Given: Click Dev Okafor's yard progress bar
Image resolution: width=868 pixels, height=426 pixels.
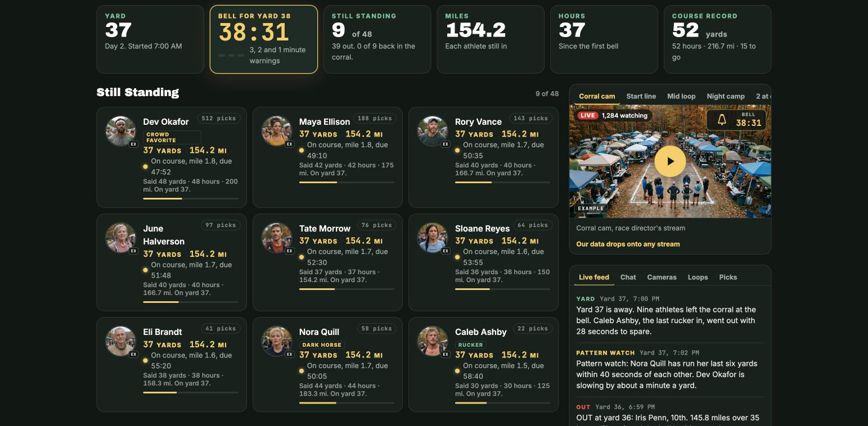Looking at the screenshot, I should pos(191,198).
